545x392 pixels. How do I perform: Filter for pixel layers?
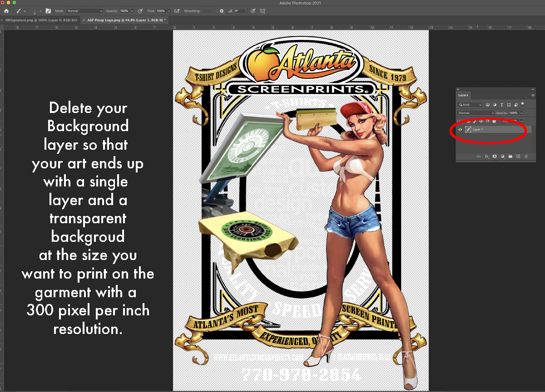pyautogui.click(x=488, y=105)
